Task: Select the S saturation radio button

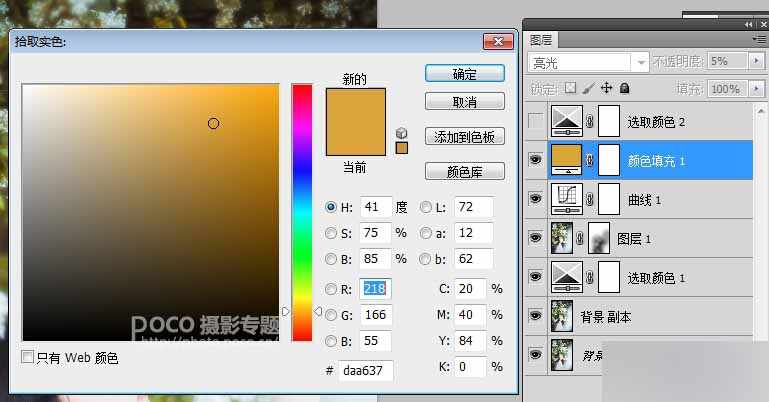Action: [x=331, y=233]
